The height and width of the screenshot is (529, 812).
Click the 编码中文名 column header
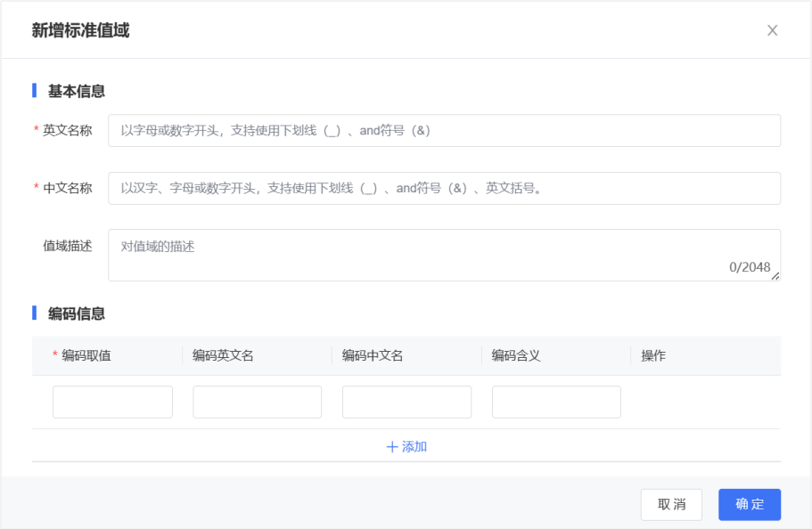tap(373, 355)
